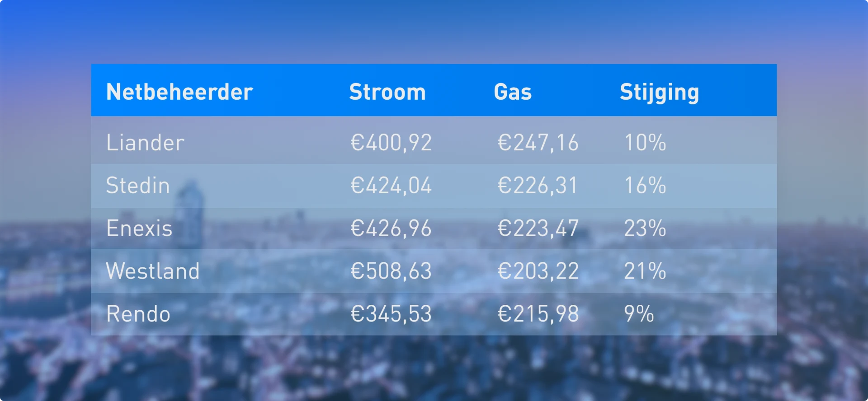This screenshot has height=401, width=868.
Task: Click the 9% stijging for Rendo
Action: (639, 314)
